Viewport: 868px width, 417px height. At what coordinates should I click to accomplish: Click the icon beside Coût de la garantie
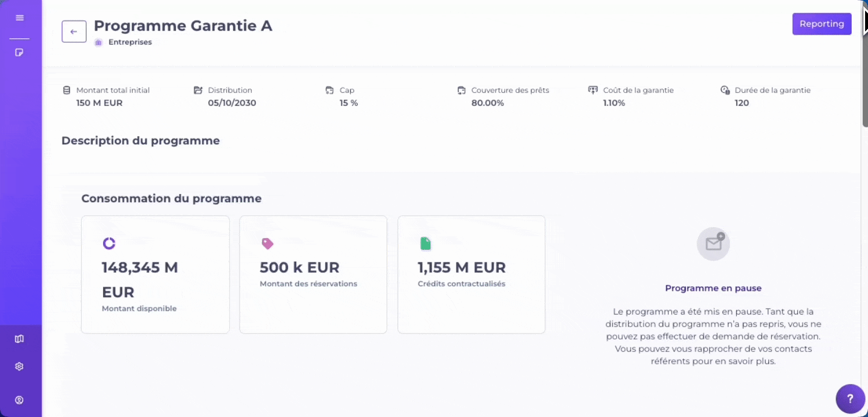593,90
